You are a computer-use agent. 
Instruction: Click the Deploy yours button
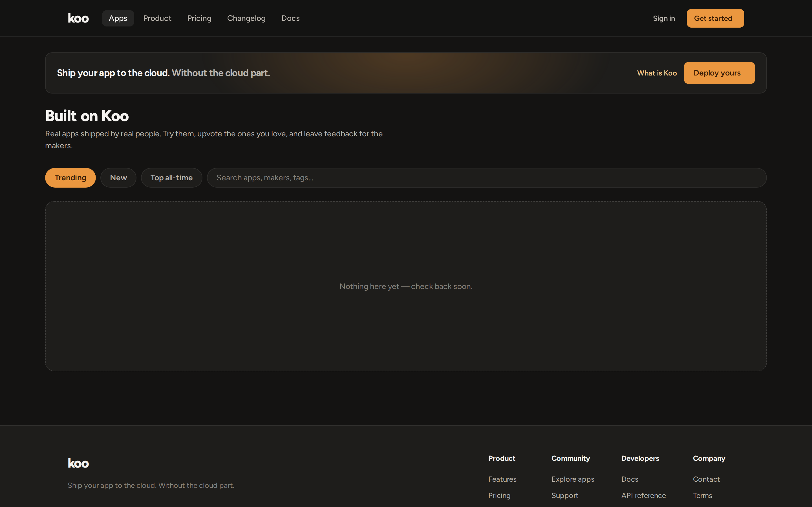[719, 73]
